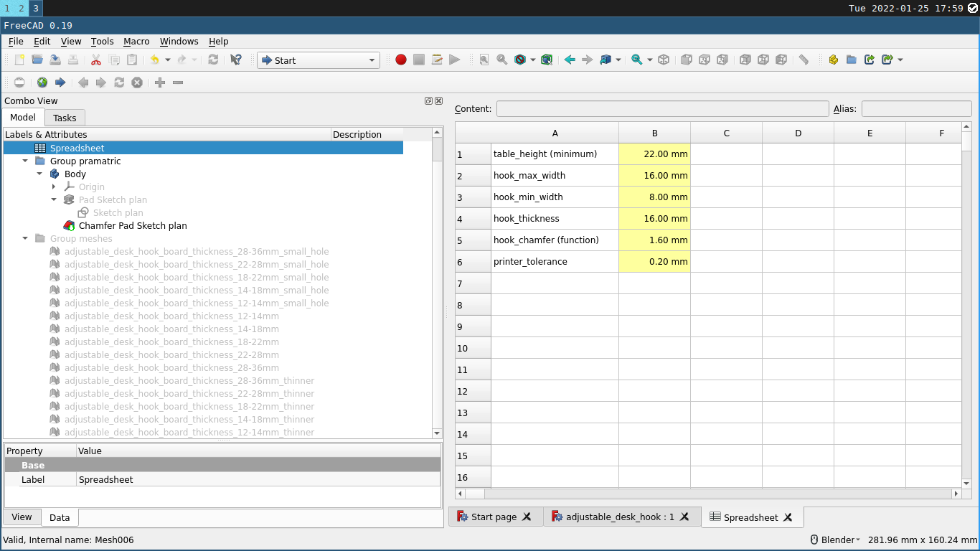980x551 pixels.
Task: Click the measure distance ruler icon
Action: click(804, 60)
